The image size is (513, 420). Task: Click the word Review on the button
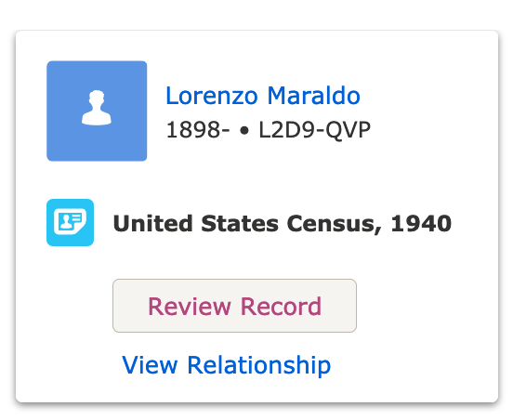point(190,307)
